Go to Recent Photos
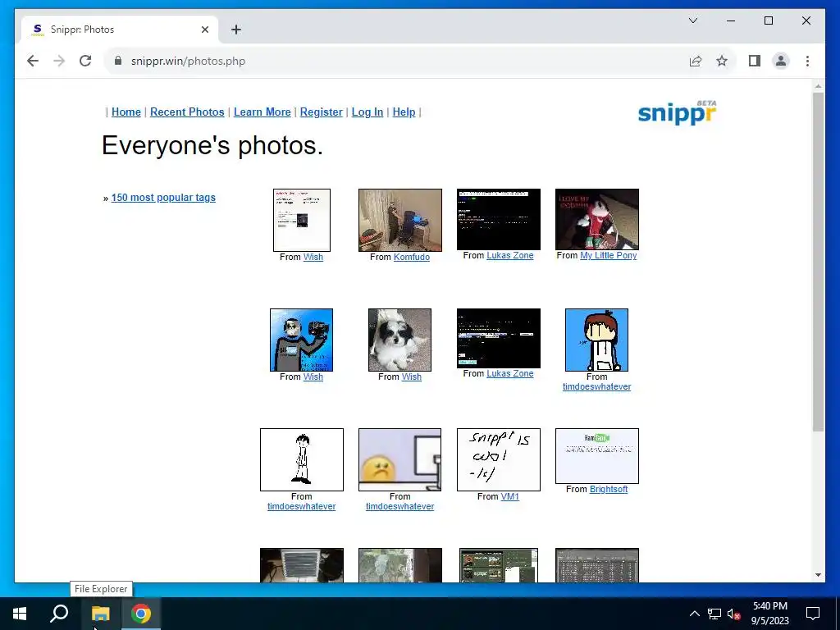 pyautogui.click(x=187, y=112)
